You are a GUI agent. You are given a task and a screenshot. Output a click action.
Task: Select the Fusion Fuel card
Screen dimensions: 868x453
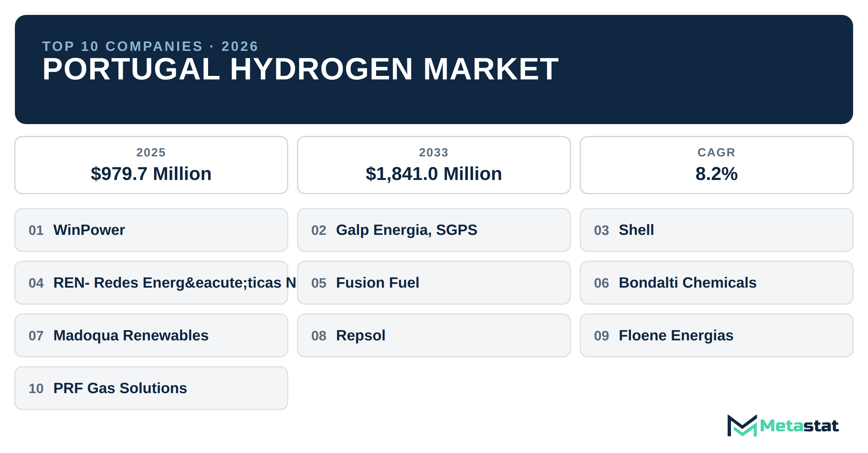coord(434,283)
